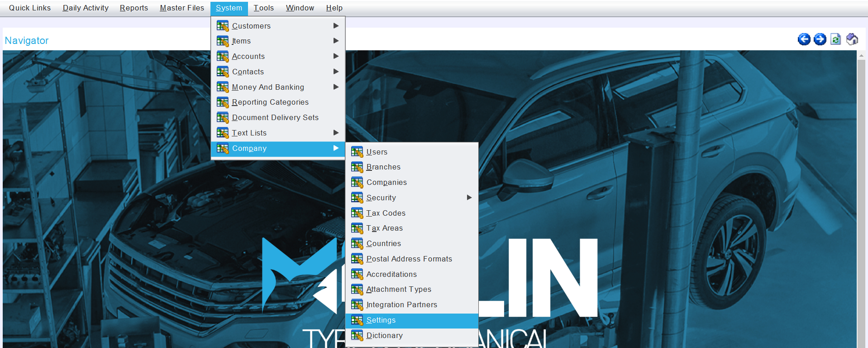Click the icon beside Items menu entry
The height and width of the screenshot is (348, 868).
(223, 41)
